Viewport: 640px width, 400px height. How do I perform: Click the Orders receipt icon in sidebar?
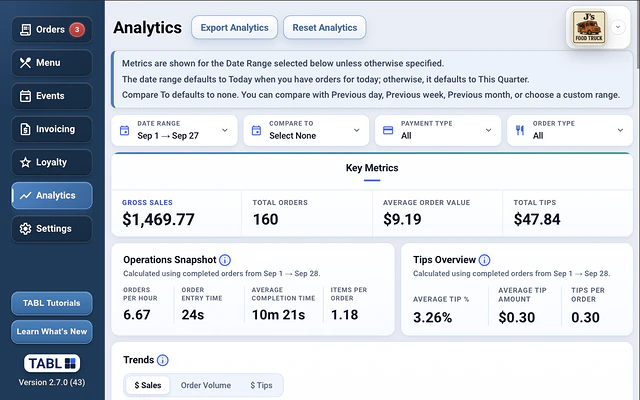(25, 30)
